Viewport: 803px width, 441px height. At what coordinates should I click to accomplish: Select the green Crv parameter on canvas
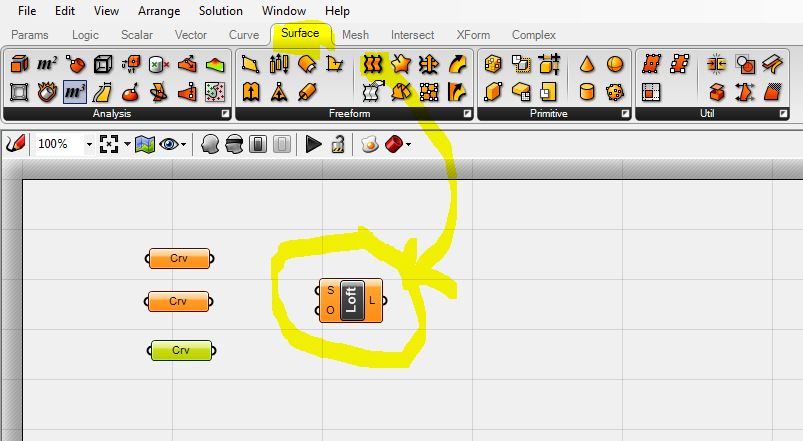click(x=181, y=350)
